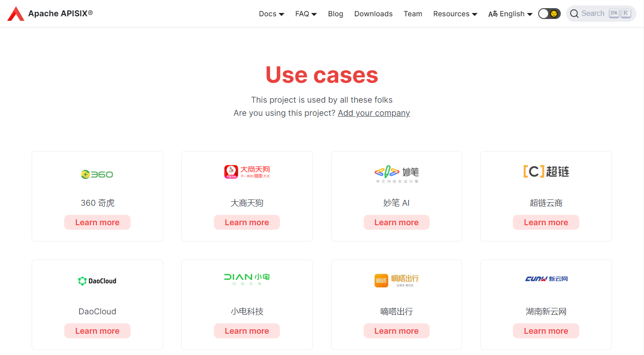
Task: Click the DaoCloud company name text
Action: tap(97, 312)
